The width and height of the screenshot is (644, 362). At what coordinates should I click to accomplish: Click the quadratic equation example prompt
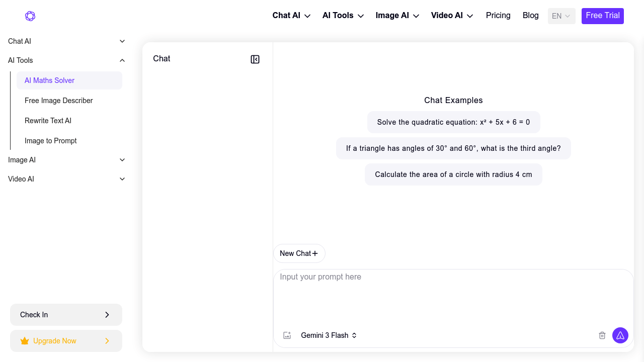[x=453, y=122]
